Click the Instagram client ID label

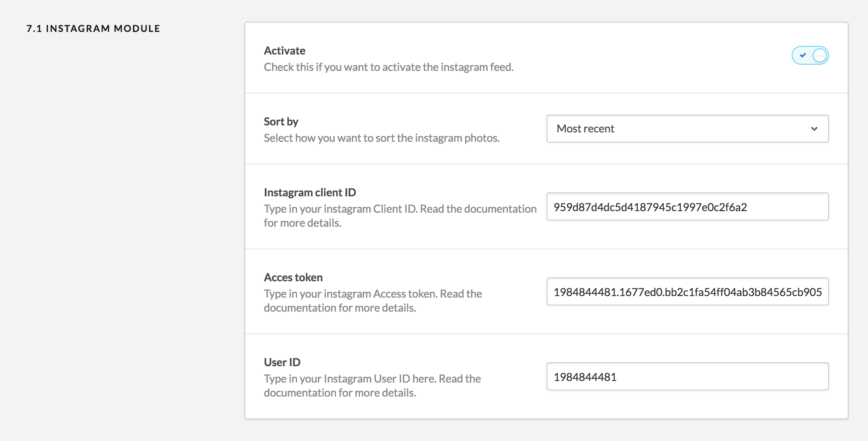click(x=310, y=192)
